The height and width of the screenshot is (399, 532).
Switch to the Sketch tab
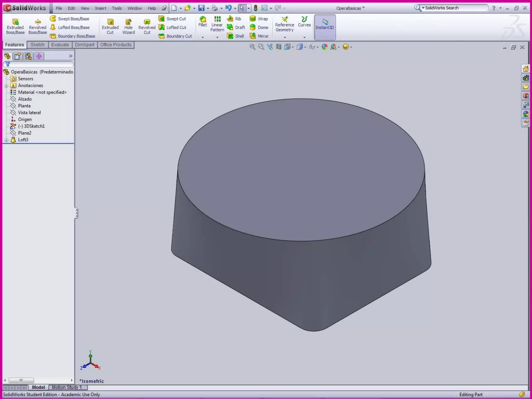(37, 45)
